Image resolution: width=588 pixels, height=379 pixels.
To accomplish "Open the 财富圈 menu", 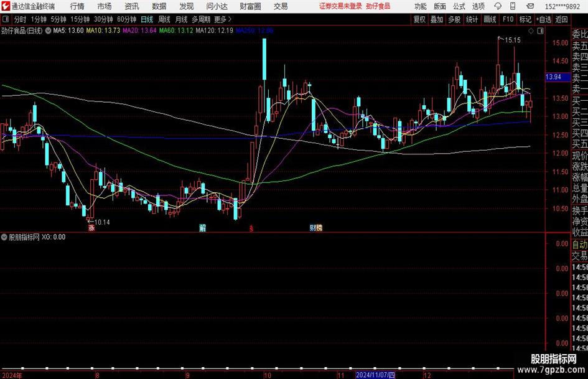I will [250, 6].
